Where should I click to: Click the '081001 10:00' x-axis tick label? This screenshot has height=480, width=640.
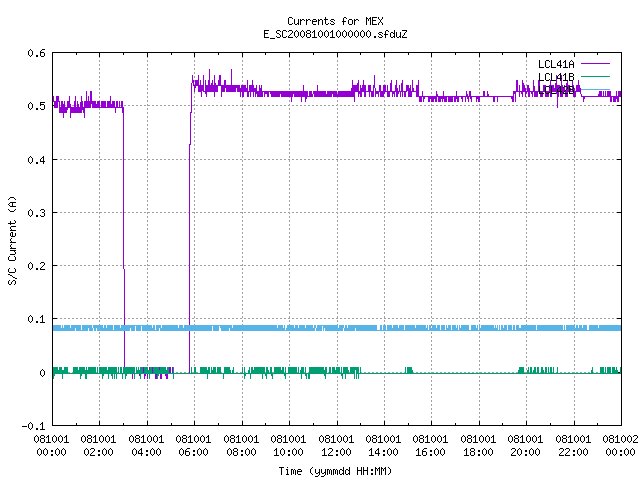[288, 446]
